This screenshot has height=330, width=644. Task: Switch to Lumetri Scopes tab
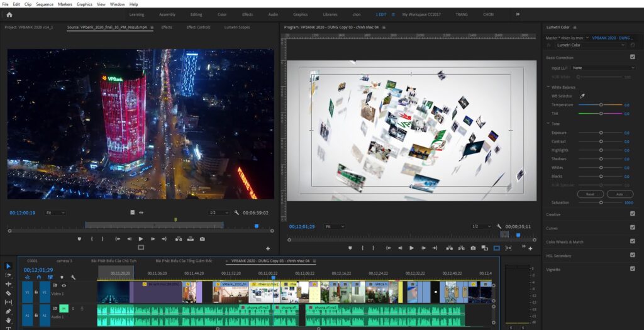237,27
